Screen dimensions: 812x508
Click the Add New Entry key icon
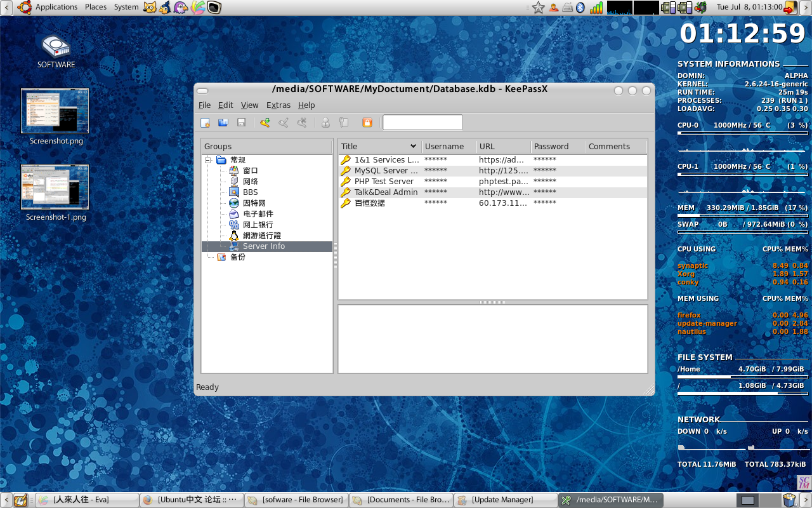click(265, 123)
